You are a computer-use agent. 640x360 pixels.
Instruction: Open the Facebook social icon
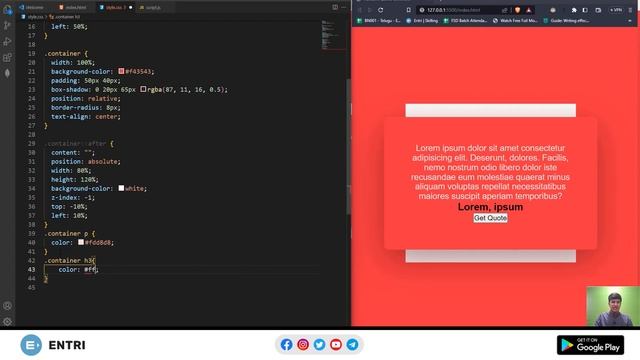(287, 344)
